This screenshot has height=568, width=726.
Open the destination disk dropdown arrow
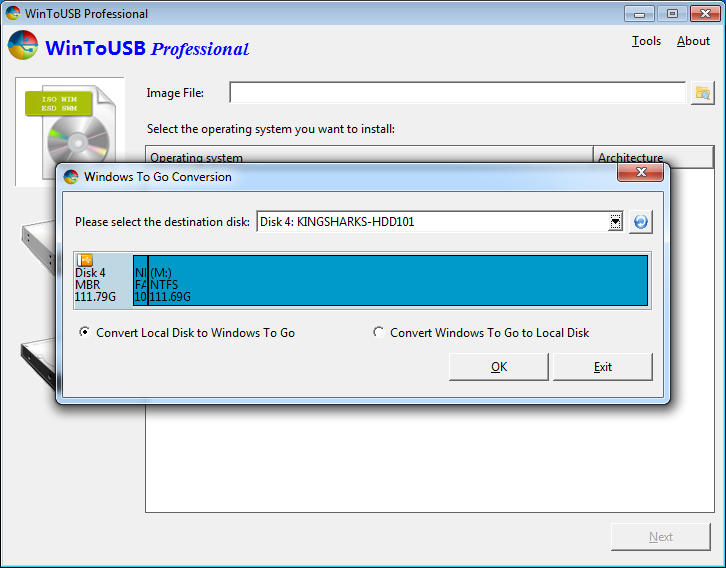pyautogui.click(x=615, y=222)
